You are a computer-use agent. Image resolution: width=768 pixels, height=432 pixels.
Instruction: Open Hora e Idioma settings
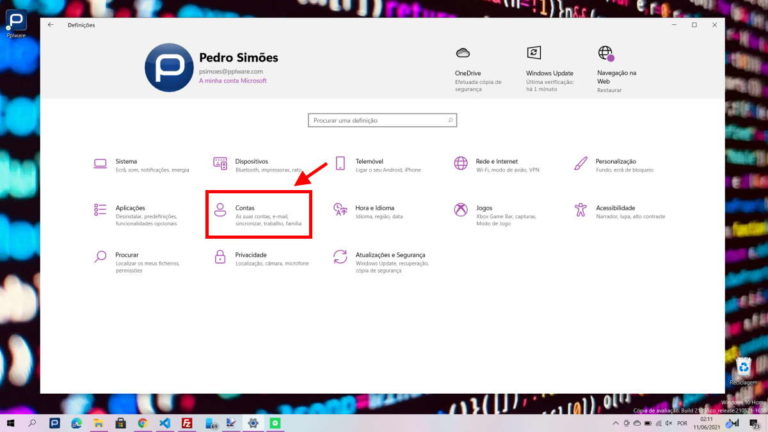tap(375, 211)
